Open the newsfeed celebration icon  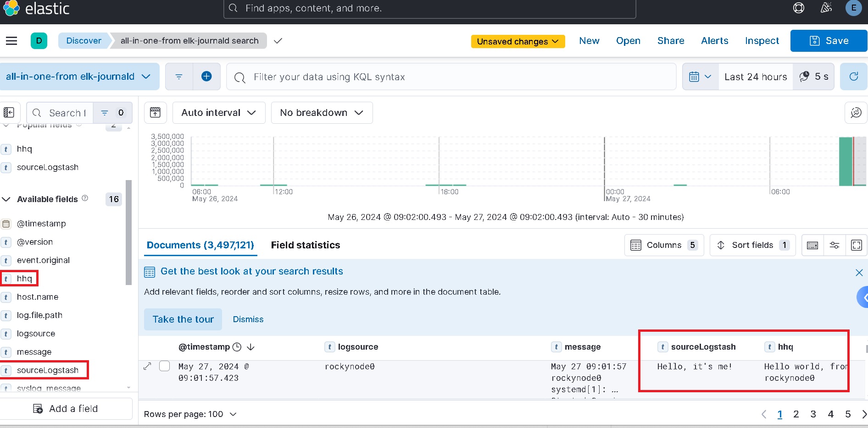point(826,8)
